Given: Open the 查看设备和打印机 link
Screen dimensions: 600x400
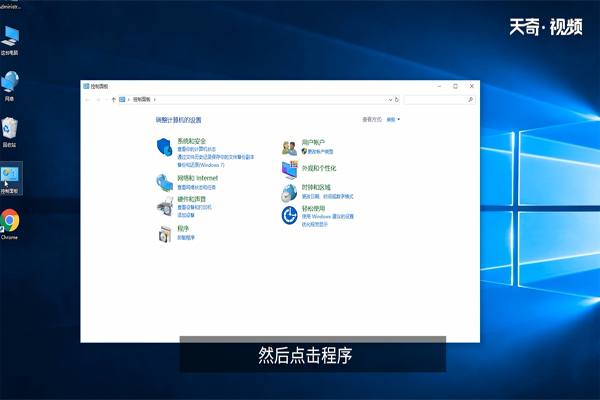Looking at the screenshot, I should tap(194, 207).
